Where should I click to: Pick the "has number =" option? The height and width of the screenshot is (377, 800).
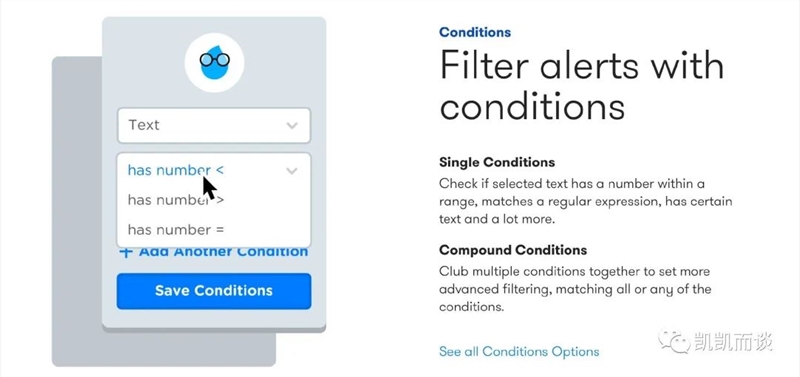pos(176,230)
